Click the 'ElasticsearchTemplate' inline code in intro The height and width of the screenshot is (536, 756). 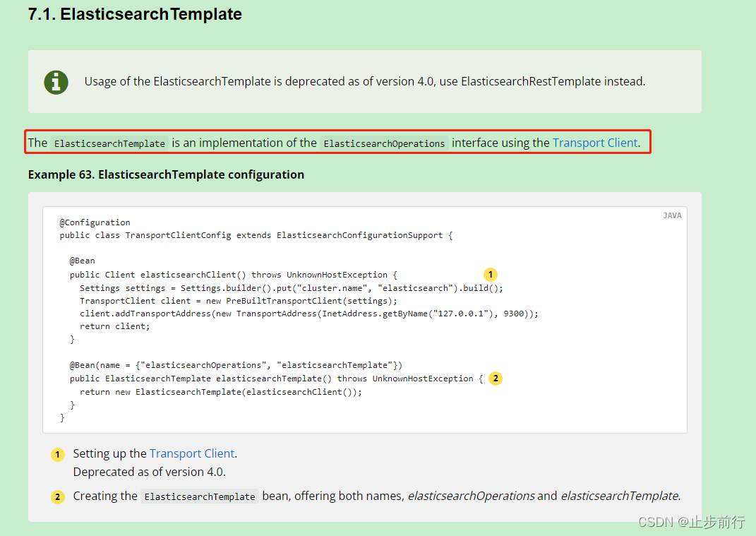(109, 143)
